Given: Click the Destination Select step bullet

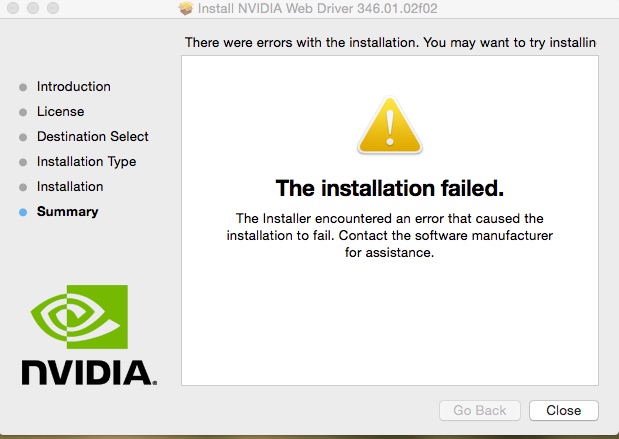Looking at the screenshot, I should point(23,137).
